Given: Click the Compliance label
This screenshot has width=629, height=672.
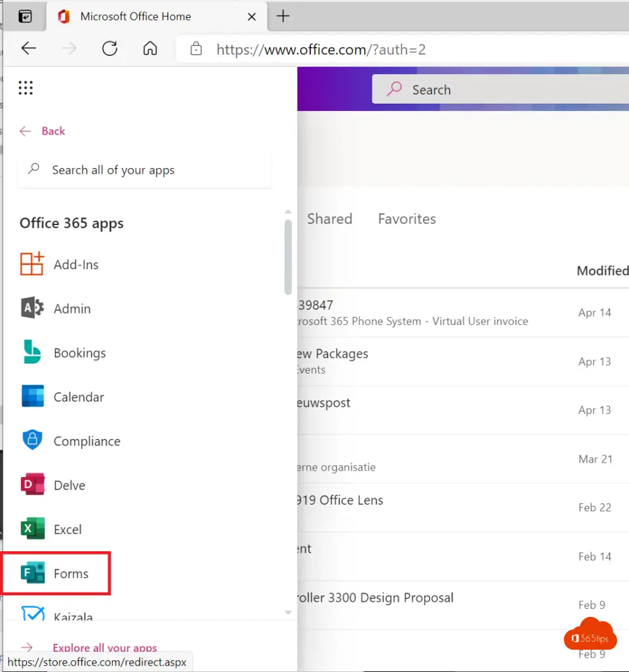Looking at the screenshot, I should [x=87, y=442].
